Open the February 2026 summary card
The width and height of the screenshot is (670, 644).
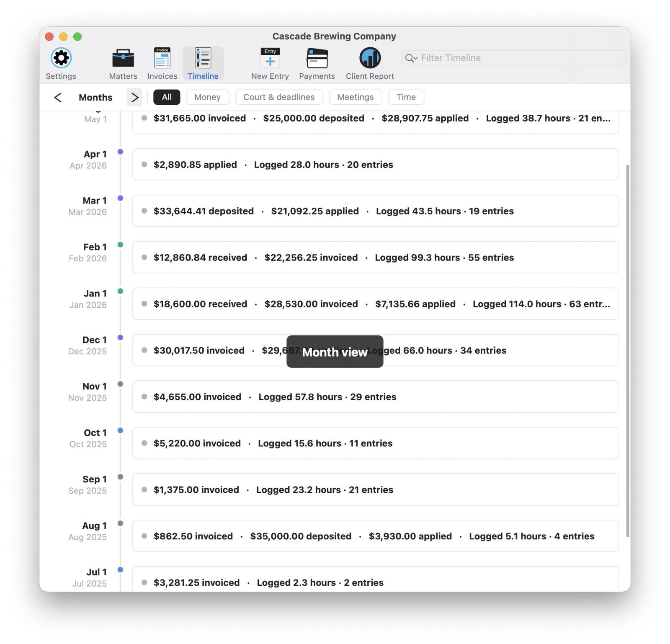(376, 258)
